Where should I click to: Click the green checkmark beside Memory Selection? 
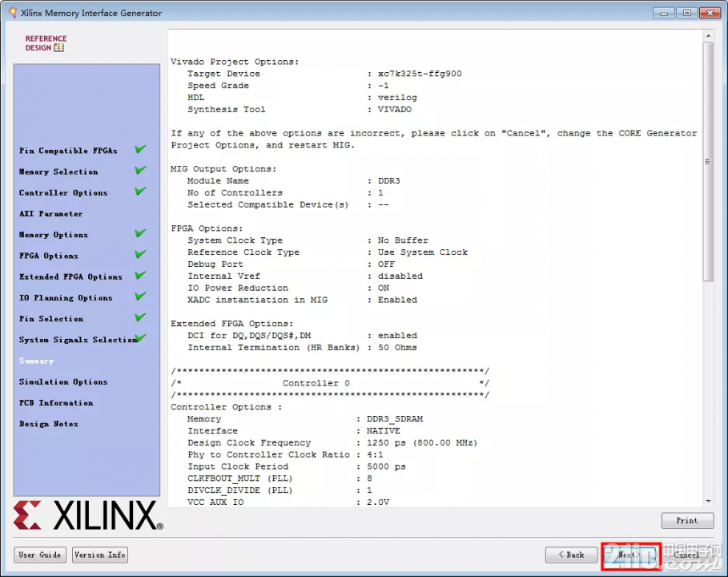[x=140, y=171]
